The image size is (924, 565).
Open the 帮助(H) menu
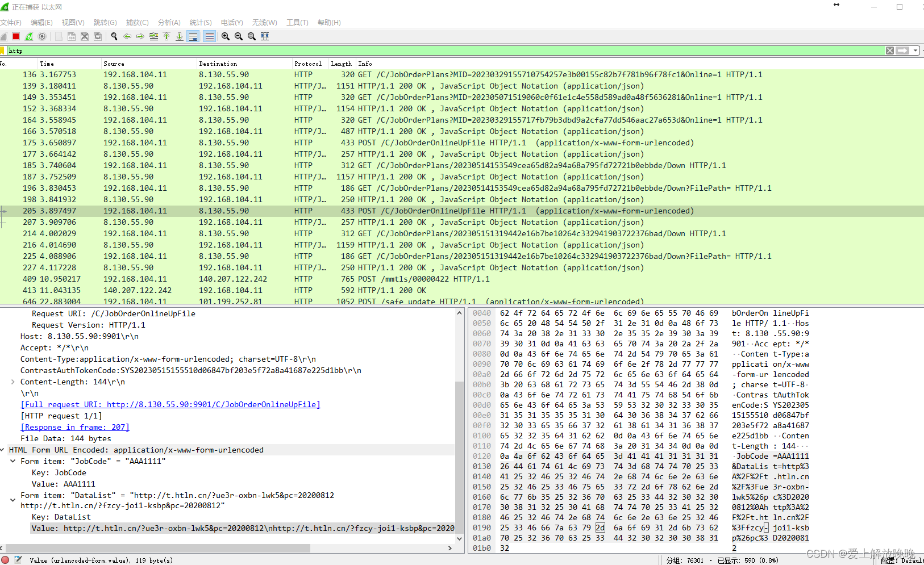[329, 23]
